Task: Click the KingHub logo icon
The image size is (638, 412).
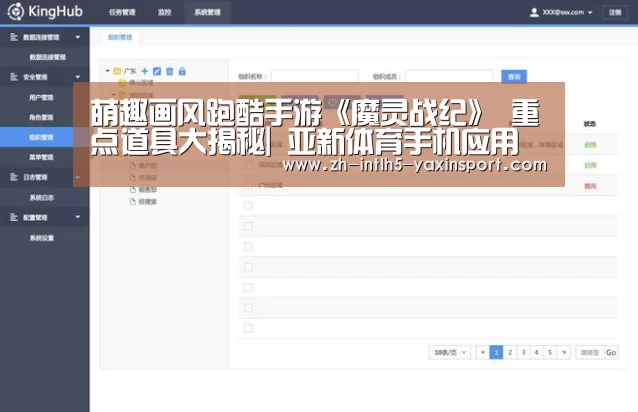Action: 16,11
